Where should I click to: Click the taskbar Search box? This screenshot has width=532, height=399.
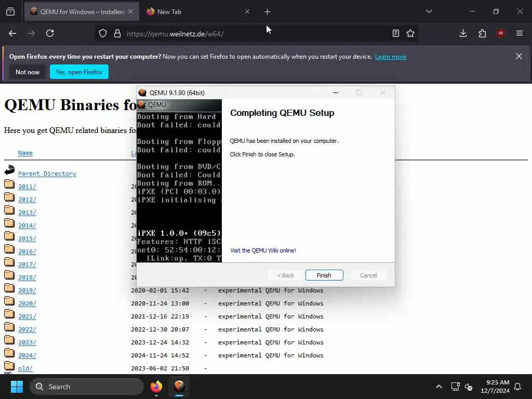(87, 387)
